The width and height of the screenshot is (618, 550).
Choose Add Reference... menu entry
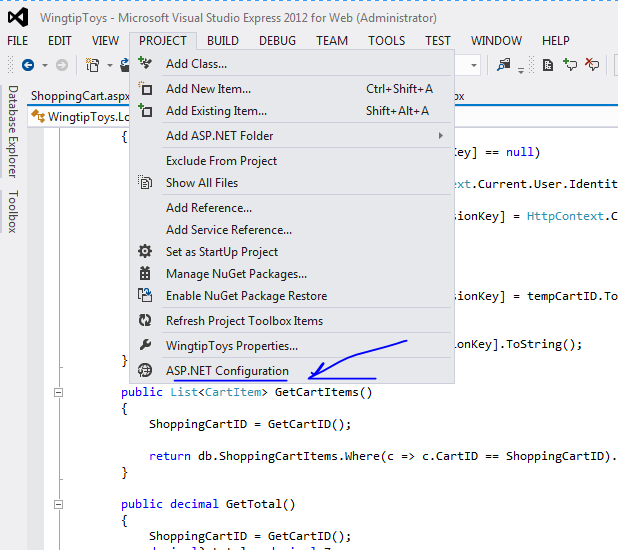click(x=292, y=207)
